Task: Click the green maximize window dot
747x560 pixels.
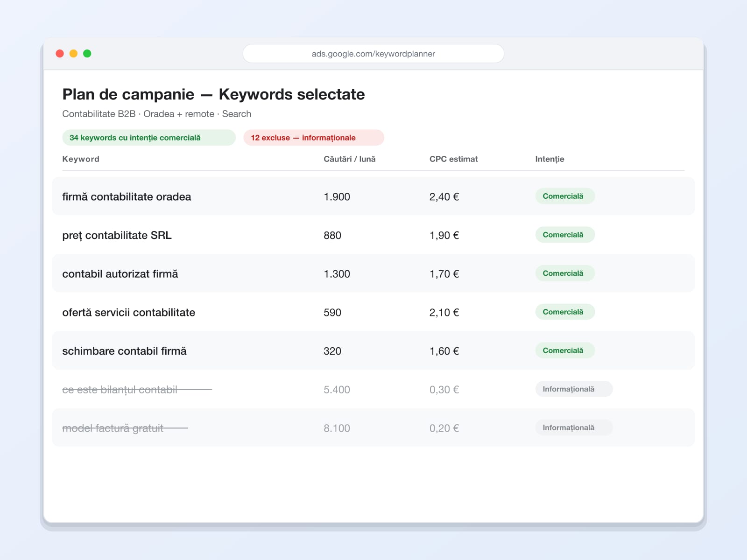Action: point(87,54)
